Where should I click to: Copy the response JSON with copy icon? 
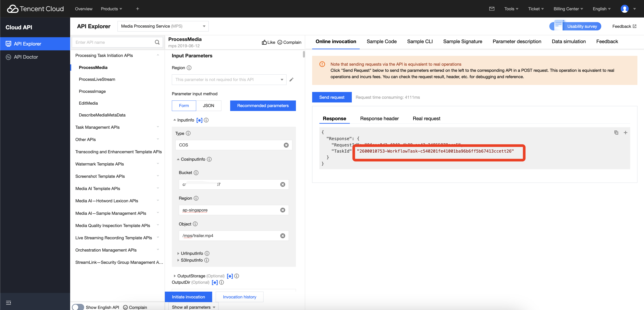616,132
